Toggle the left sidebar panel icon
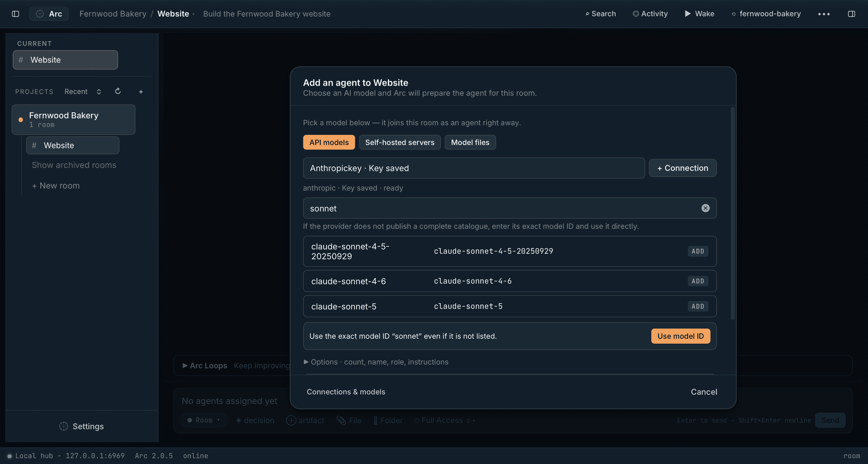 (15, 14)
